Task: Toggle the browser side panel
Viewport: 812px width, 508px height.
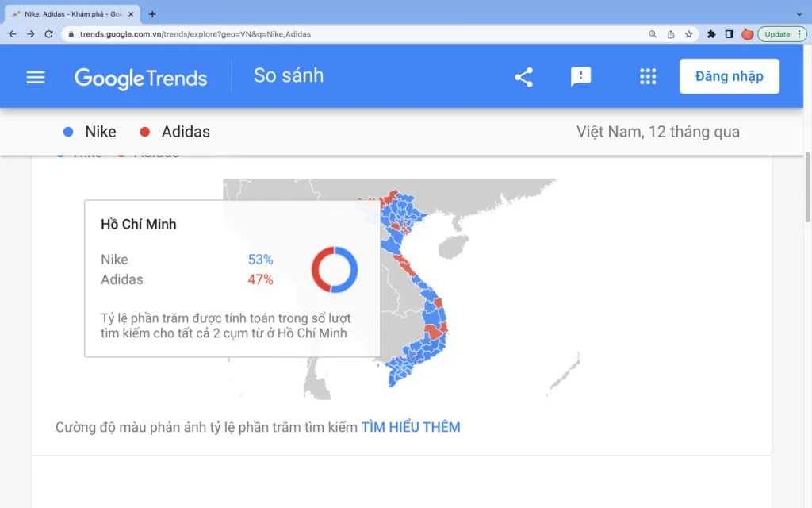Action: coord(730,34)
